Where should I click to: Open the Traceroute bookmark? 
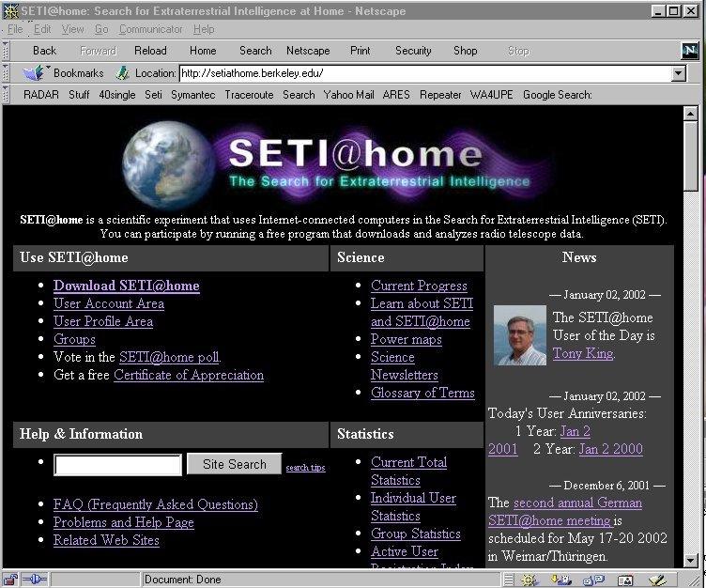click(249, 95)
